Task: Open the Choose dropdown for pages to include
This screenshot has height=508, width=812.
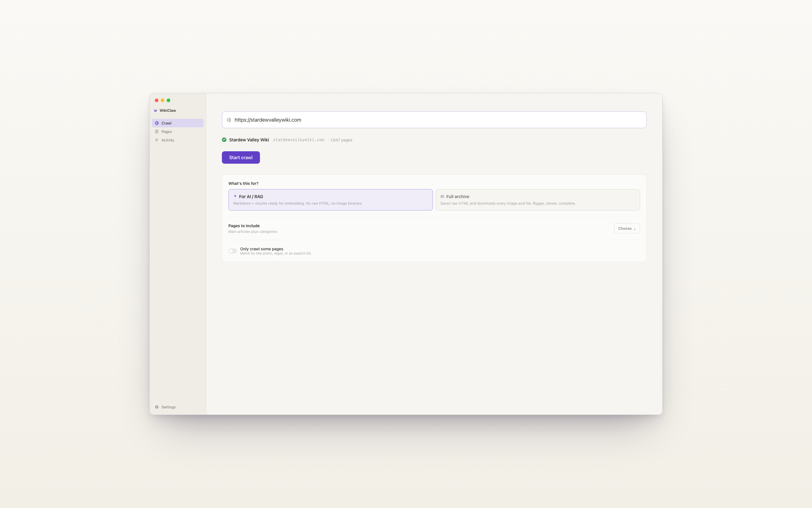Action: [x=627, y=229]
